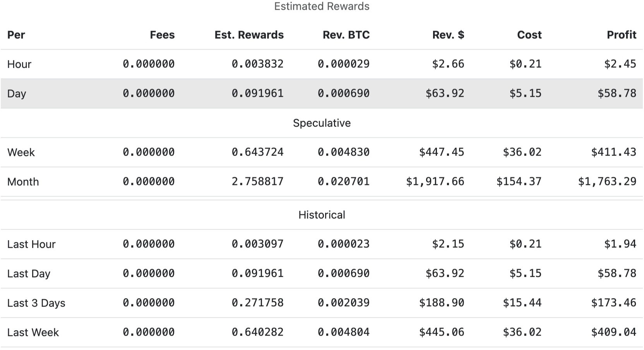Click the Profit column header
Screen dimensions: 644x350
pyautogui.click(x=621, y=35)
